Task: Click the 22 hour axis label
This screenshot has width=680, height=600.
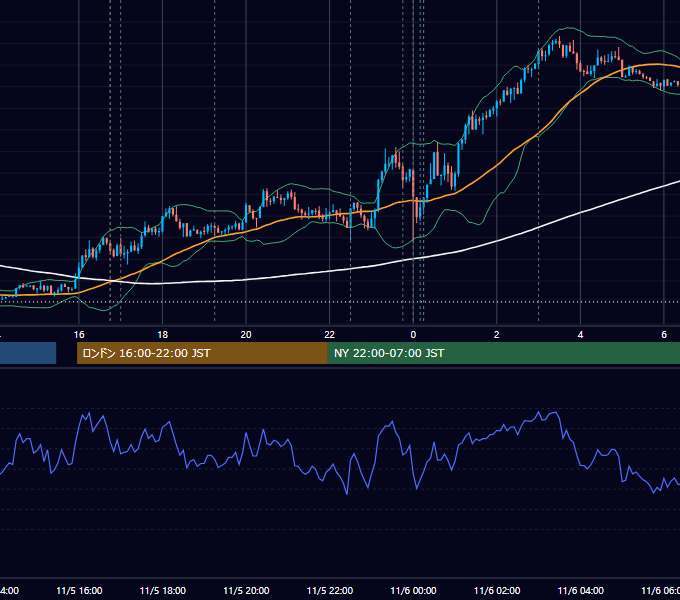Action: pyautogui.click(x=330, y=335)
